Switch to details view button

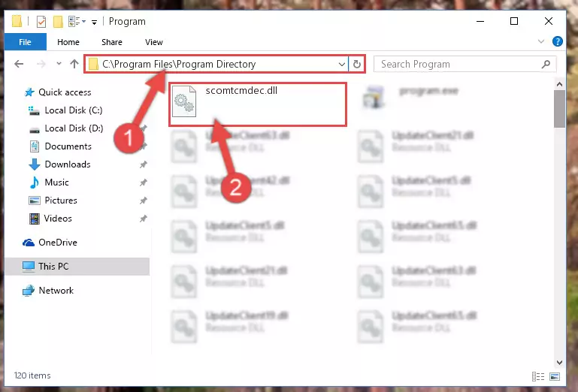[538, 376]
